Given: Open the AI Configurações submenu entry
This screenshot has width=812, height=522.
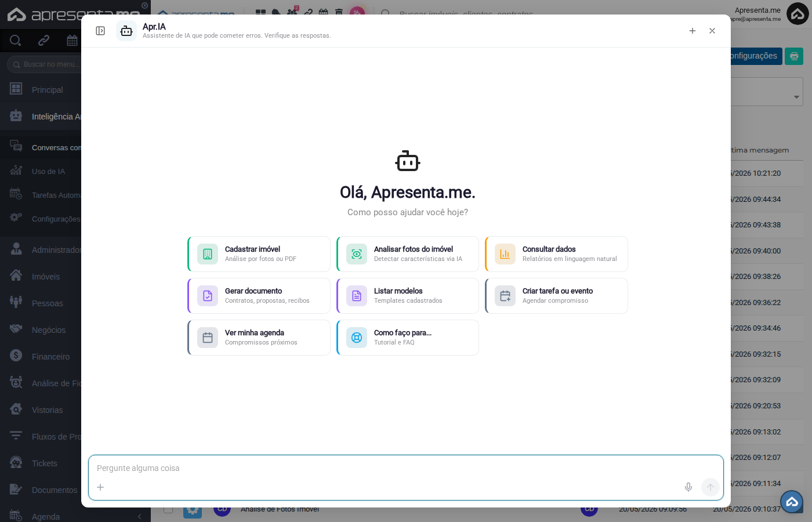Looking at the screenshot, I should tap(41, 219).
